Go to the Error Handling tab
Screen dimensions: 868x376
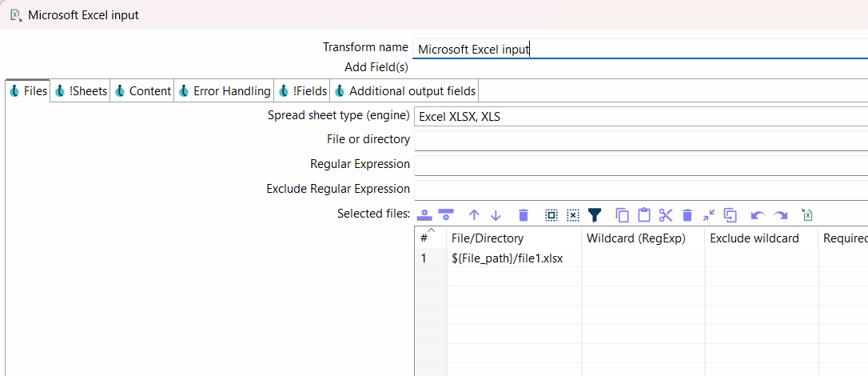(225, 91)
